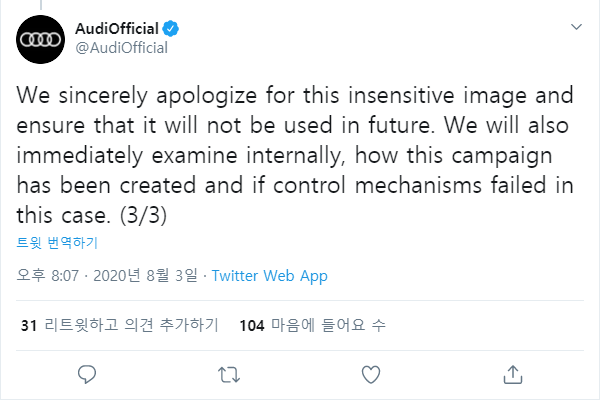
Task: Click the apology tweet body text
Action: (295, 155)
